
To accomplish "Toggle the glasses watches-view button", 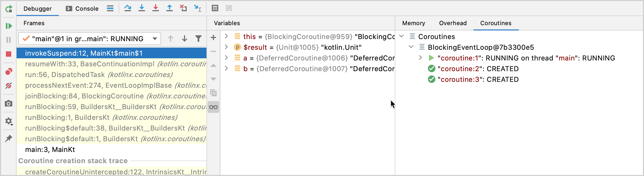I will tap(213, 107).
